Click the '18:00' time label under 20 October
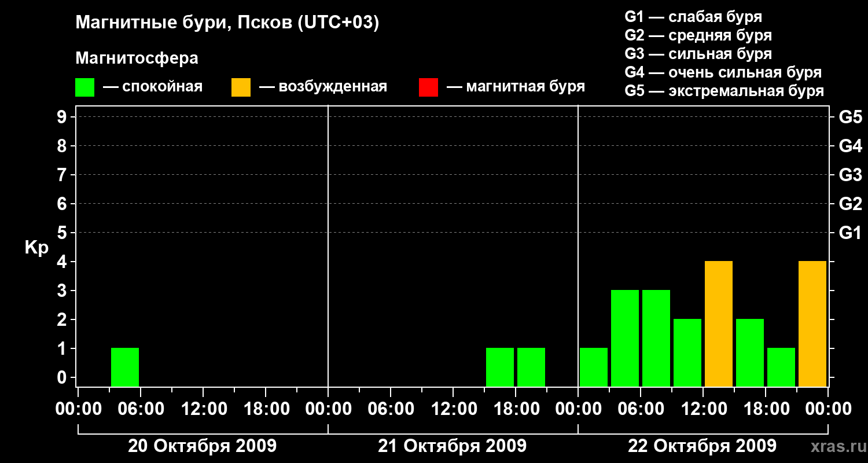 click(266, 409)
